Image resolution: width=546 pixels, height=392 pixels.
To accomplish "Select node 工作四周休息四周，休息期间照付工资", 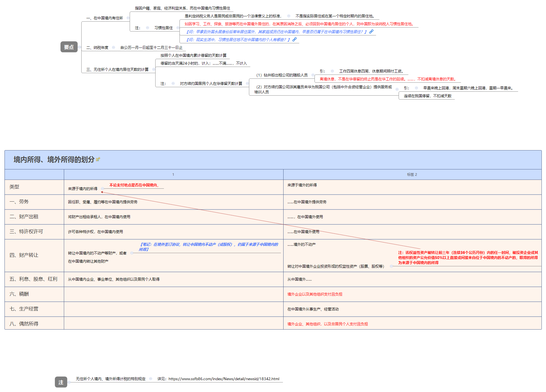I will [372, 71].
